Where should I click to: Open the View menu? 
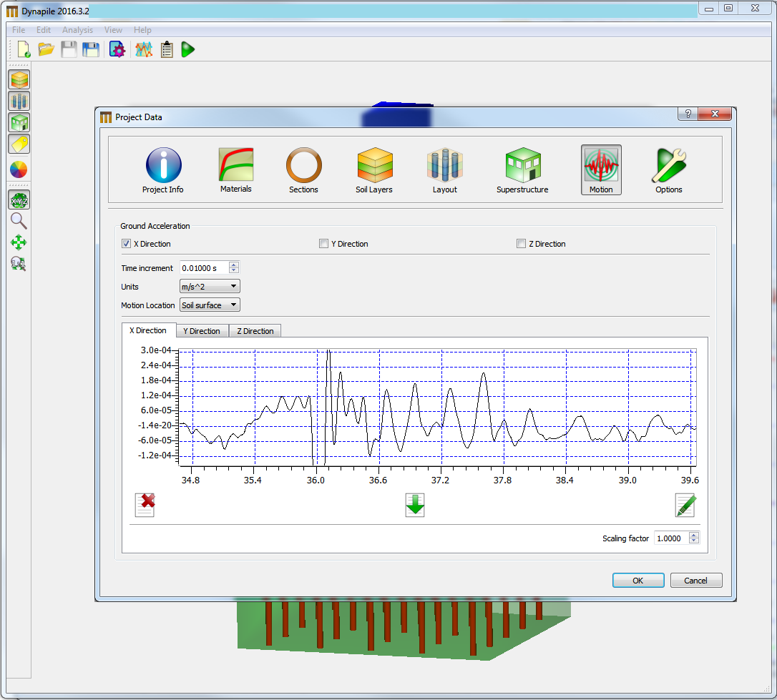click(x=113, y=30)
